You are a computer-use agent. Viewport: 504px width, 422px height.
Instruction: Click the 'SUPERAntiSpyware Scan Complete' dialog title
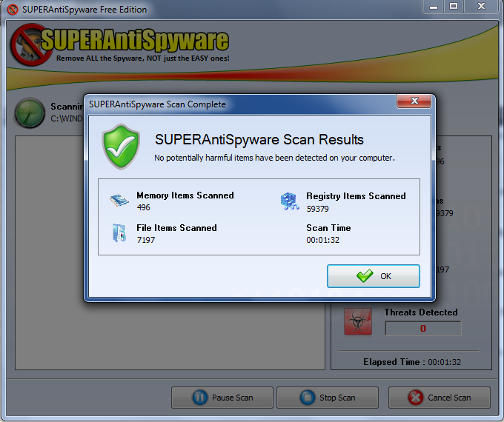157,104
